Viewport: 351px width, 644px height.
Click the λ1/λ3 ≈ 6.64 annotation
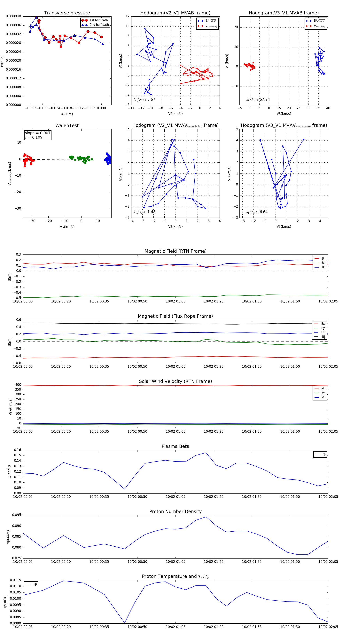(257, 212)
